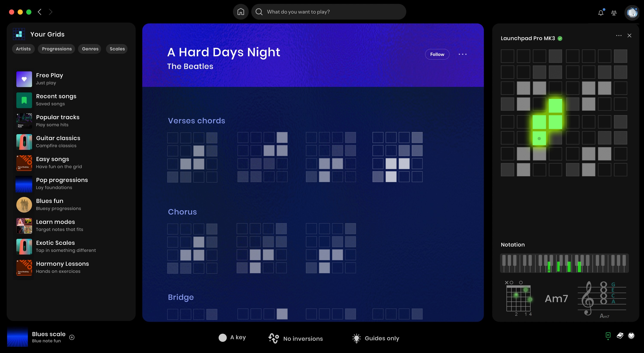Screen dimensions: 644x353
Task: Select the Scales tab in sidebar
Action: click(x=117, y=49)
